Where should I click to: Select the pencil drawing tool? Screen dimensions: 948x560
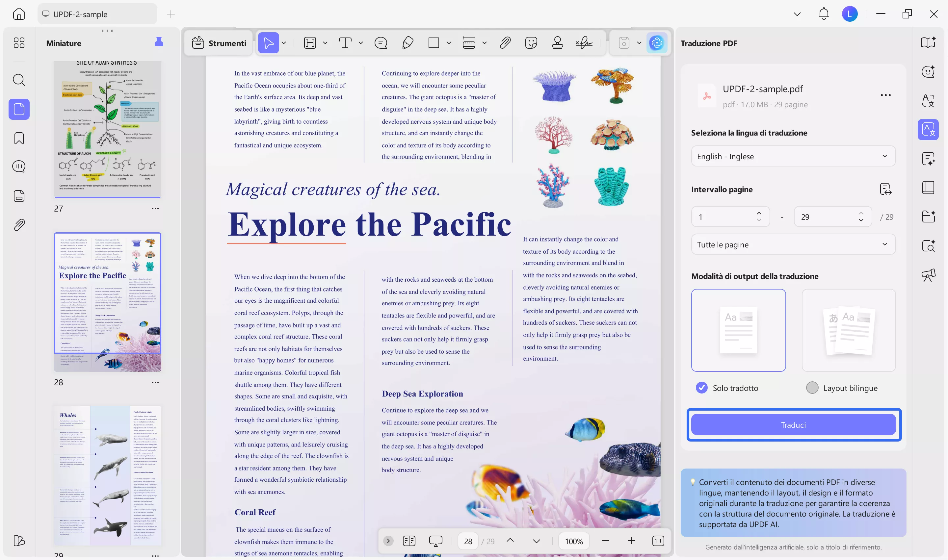408,43
